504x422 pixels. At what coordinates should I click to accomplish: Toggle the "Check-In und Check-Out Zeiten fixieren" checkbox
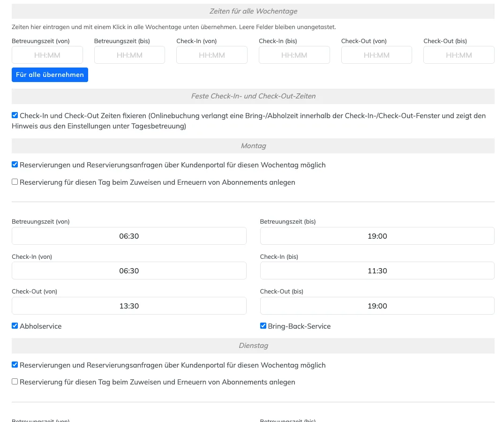pos(15,115)
